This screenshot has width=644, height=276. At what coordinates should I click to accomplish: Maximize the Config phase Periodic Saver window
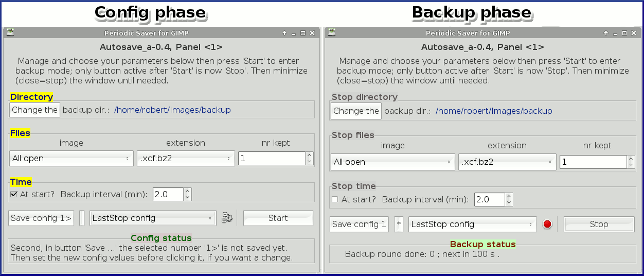[x=303, y=33]
